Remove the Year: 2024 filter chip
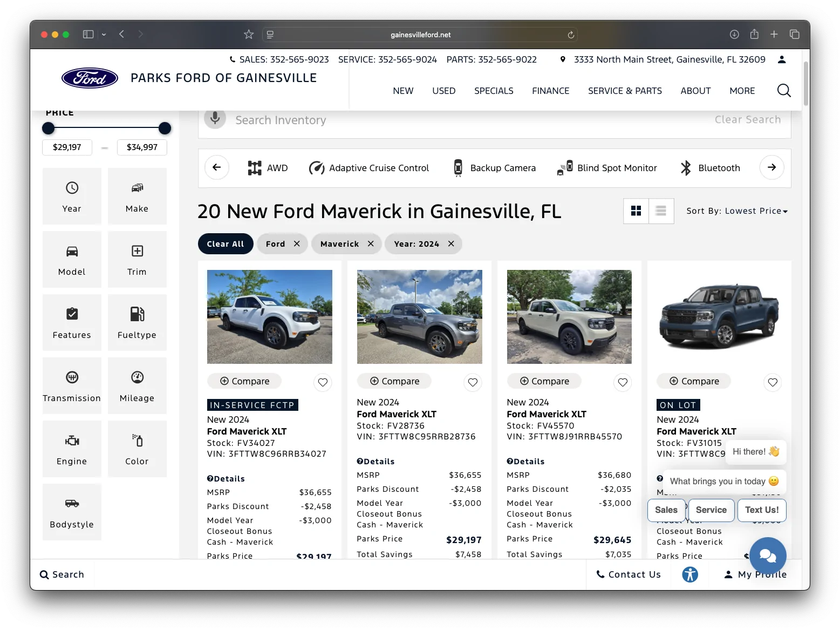Screen dimensions: 840x630 [451, 244]
